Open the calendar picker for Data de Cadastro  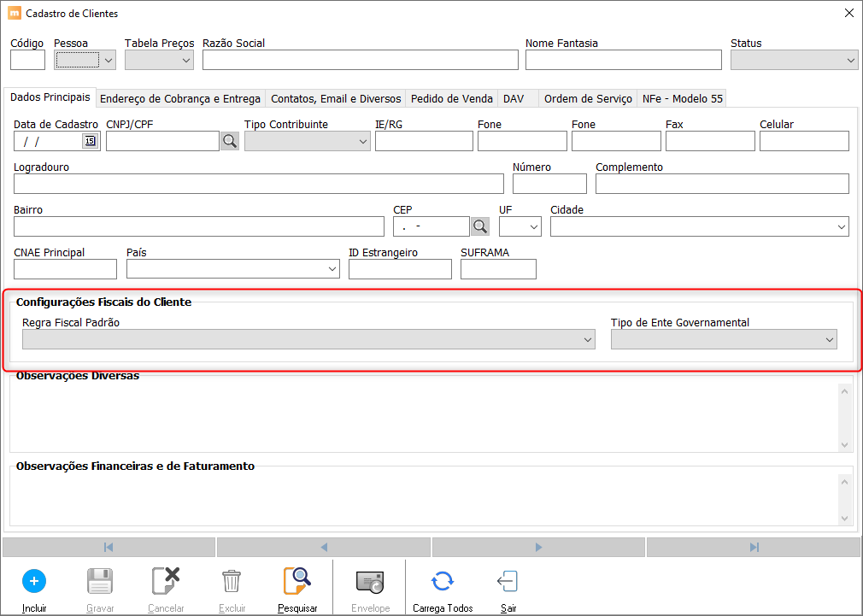[x=90, y=142]
